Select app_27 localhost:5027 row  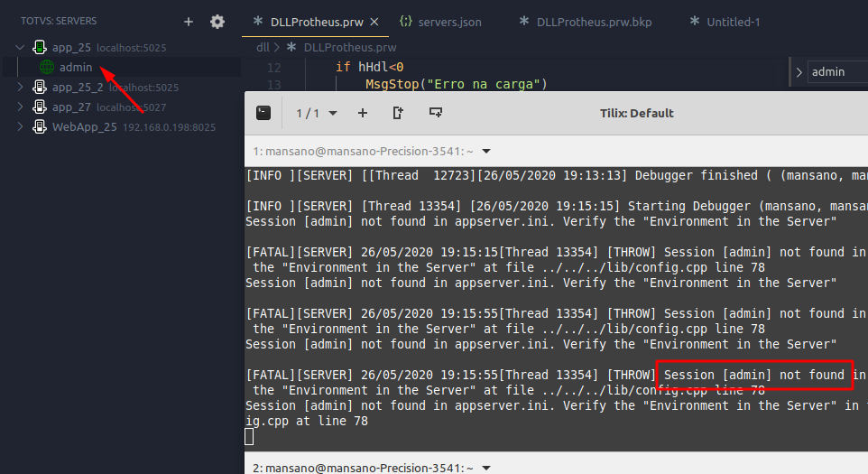pos(122,107)
